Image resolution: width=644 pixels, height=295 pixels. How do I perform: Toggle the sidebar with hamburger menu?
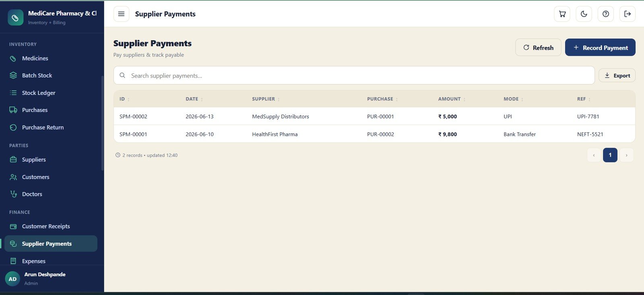tap(121, 14)
